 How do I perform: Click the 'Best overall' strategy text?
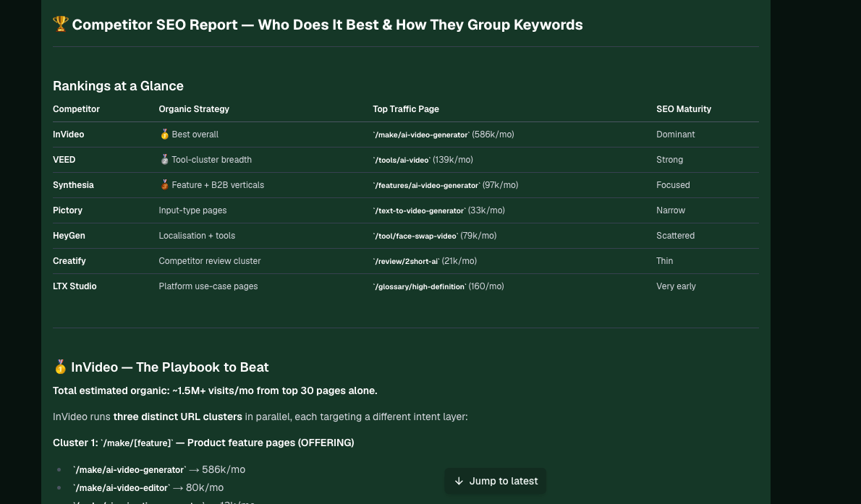tap(195, 134)
